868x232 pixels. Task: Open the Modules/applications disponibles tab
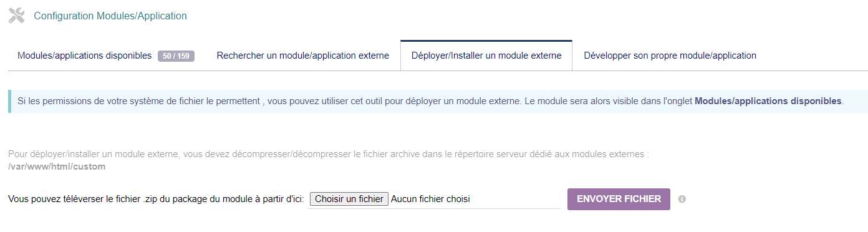[107, 56]
